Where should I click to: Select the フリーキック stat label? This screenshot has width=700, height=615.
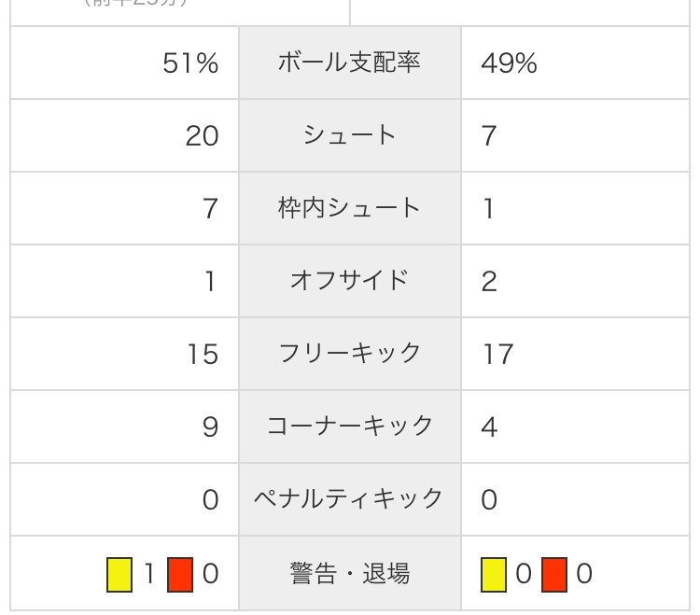click(x=349, y=354)
